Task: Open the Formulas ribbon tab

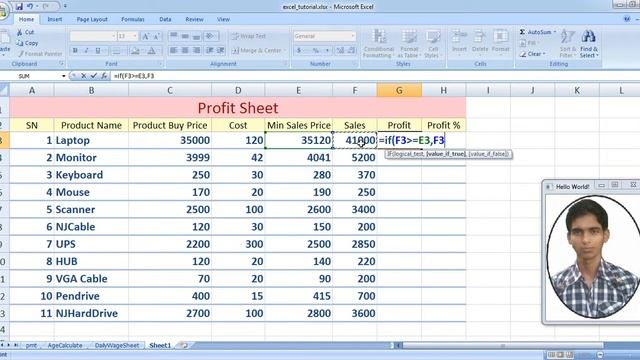Action: pyautogui.click(x=133, y=19)
